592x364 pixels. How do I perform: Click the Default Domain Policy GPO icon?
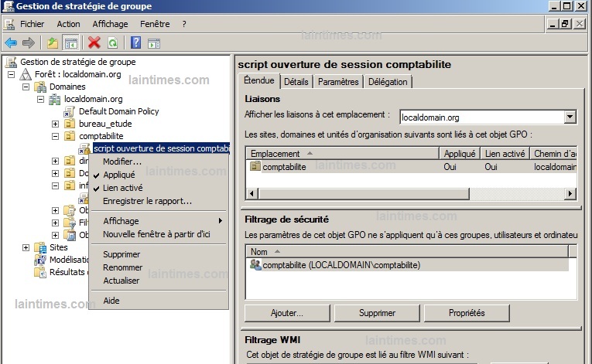click(x=70, y=111)
